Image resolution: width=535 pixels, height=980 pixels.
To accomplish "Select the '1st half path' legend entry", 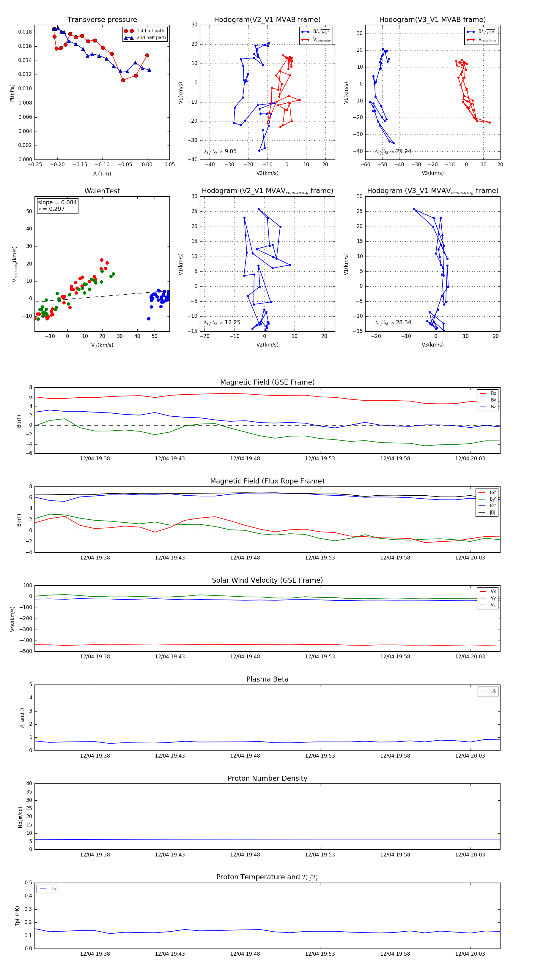I will pyautogui.click(x=145, y=31).
